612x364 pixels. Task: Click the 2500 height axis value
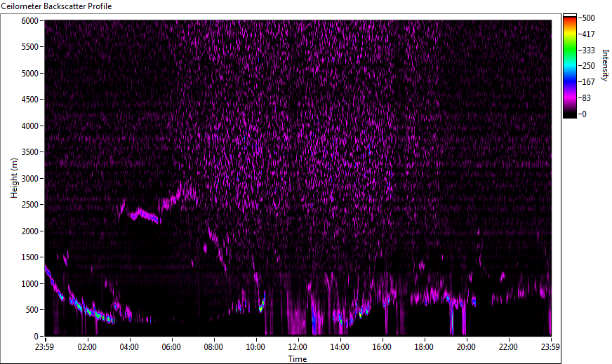(x=29, y=205)
